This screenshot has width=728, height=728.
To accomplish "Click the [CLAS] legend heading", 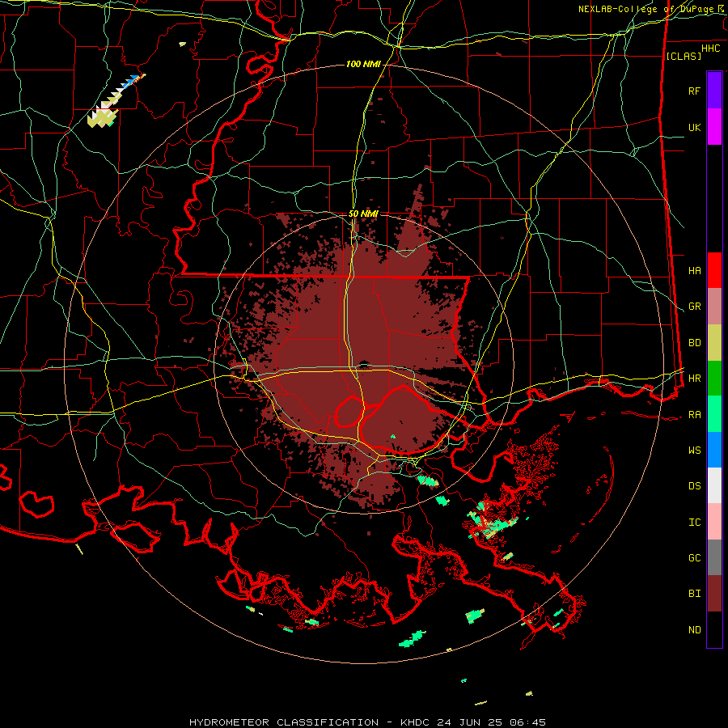I will click(684, 56).
